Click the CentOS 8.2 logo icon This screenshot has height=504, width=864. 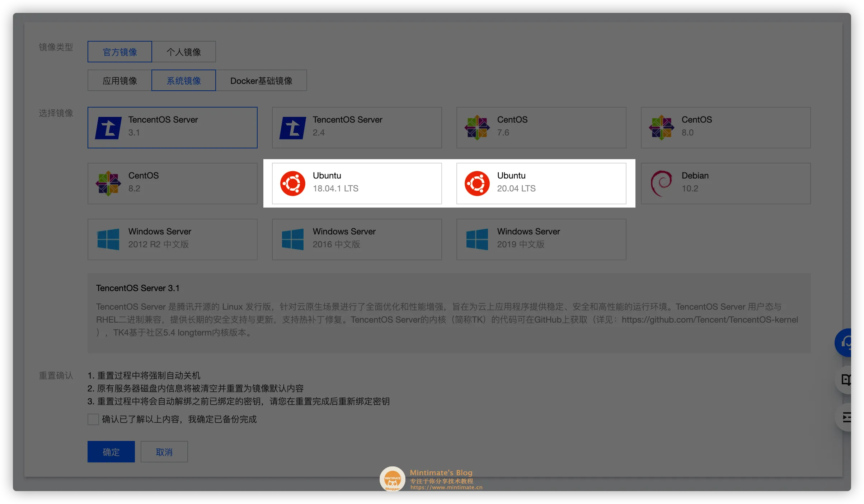108,183
